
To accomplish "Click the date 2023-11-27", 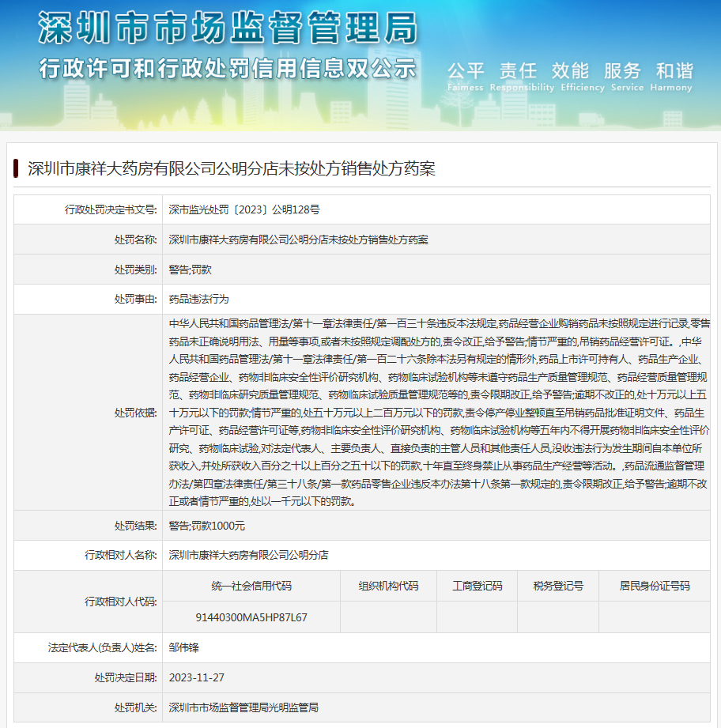I will tap(196, 678).
